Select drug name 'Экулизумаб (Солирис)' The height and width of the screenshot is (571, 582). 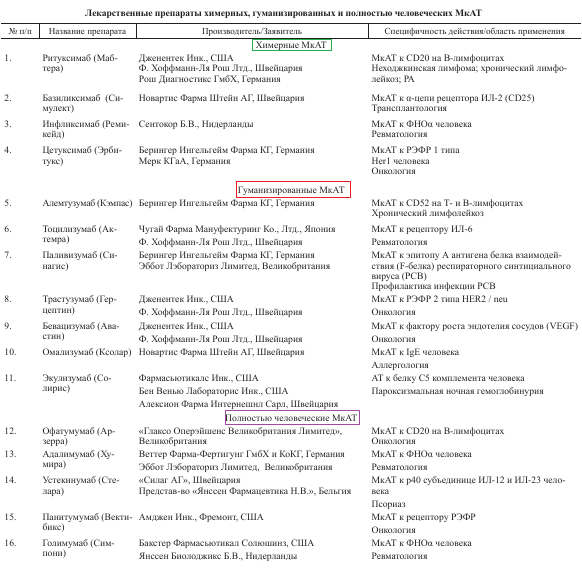[76, 383]
